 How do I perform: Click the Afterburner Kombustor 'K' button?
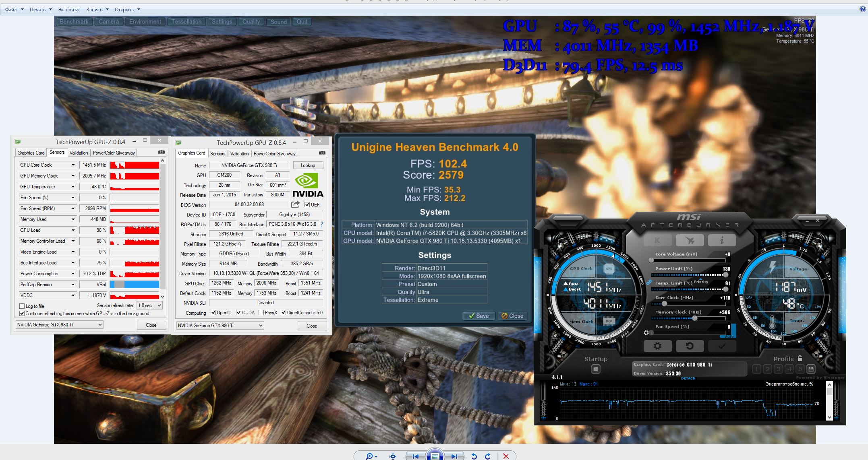pos(657,240)
